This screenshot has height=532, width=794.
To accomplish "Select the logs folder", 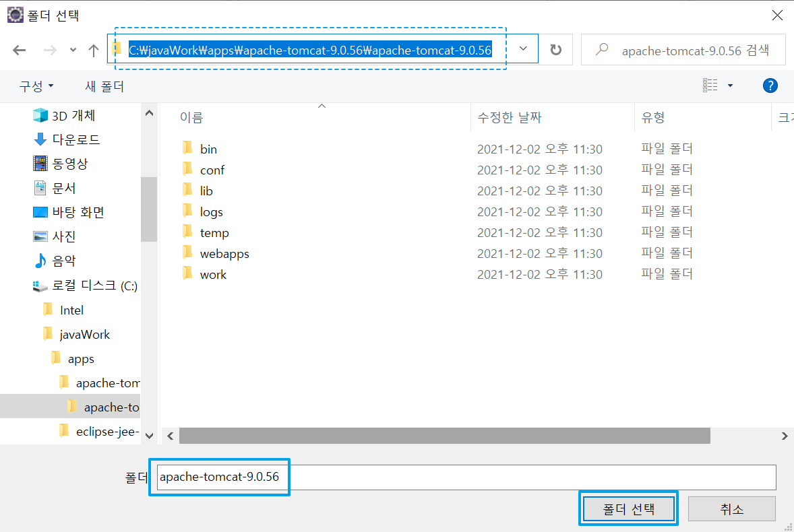I will 211,212.
